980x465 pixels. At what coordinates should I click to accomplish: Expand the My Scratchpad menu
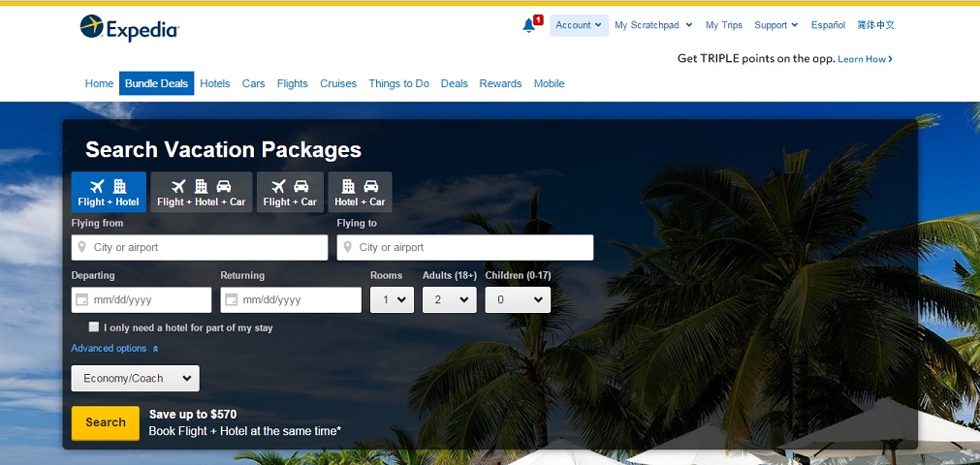coord(653,25)
